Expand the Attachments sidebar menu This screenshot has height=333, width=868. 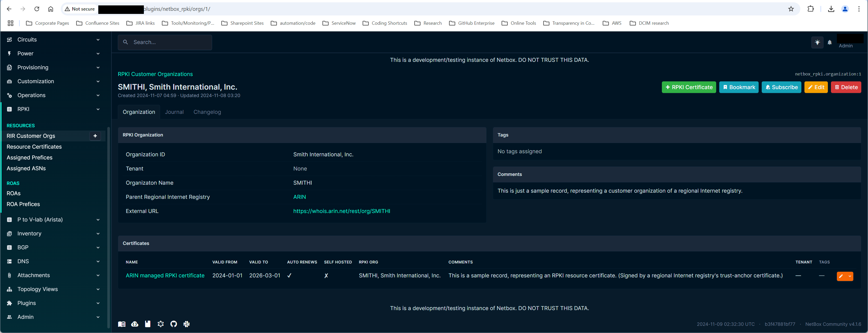54,275
